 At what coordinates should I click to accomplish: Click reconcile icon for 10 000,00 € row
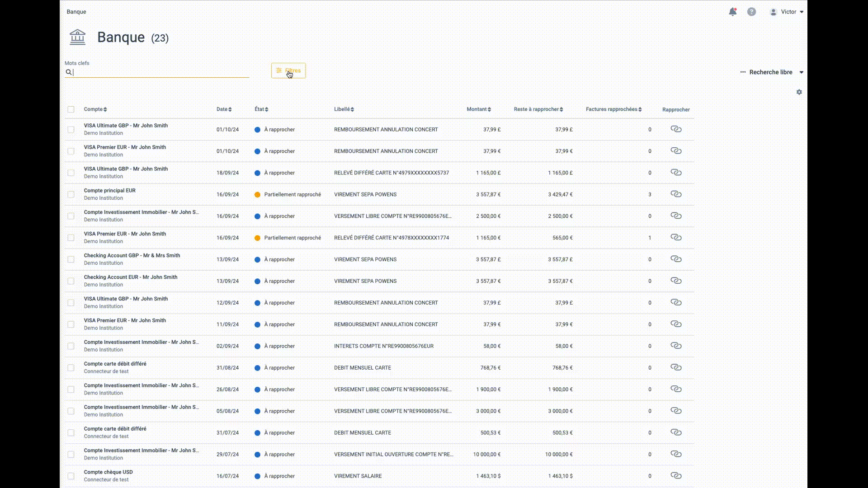pos(676,454)
